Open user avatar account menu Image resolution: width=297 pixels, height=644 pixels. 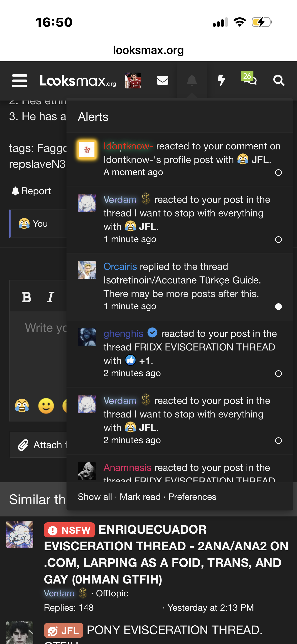133,81
